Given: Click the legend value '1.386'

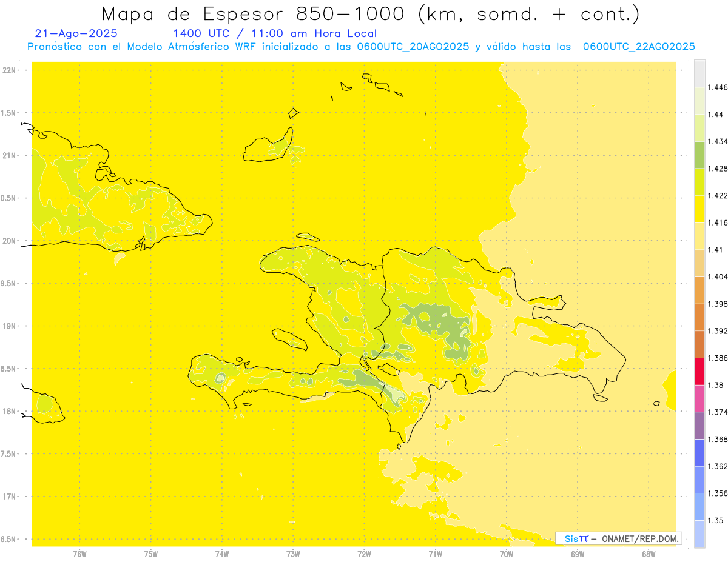Looking at the screenshot, I should [x=718, y=358].
